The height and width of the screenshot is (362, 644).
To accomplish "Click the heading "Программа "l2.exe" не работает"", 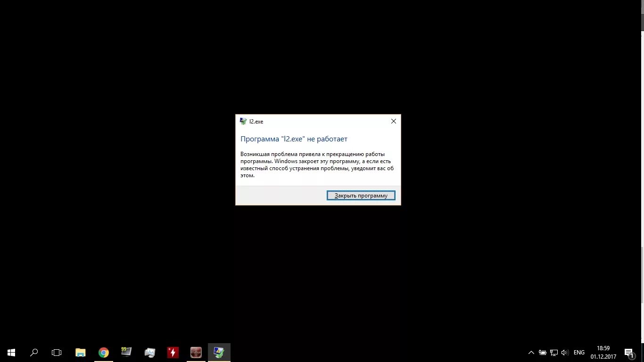I will click(x=294, y=139).
